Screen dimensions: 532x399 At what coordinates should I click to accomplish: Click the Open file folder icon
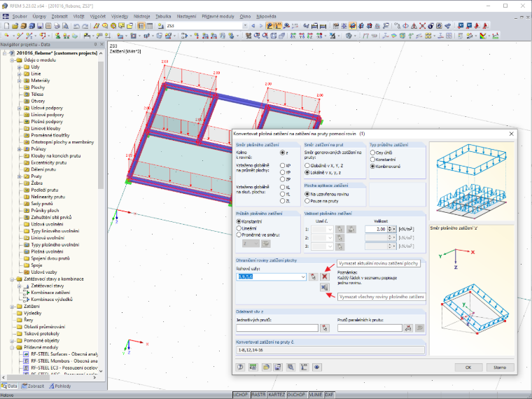[x=15, y=26]
